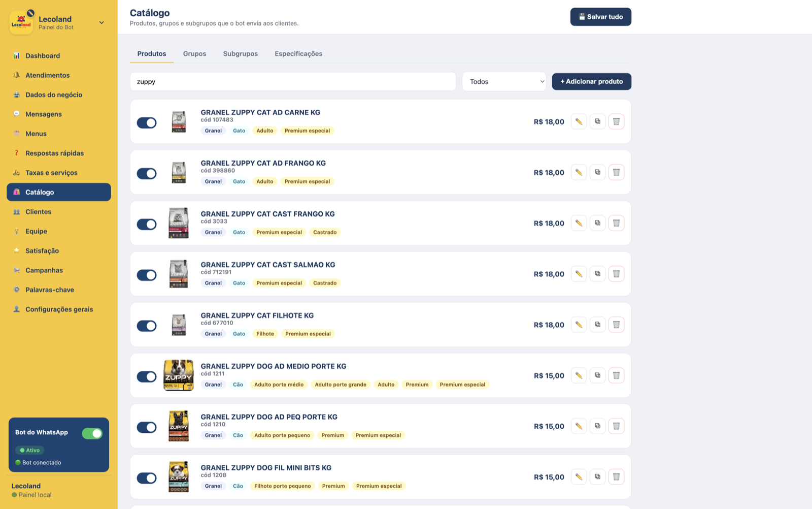The height and width of the screenshot is (509, 812).
Task: Delete GRANEL ZUPPY CAT CAST FRANGO KG product
Action: tap(616, 223)
